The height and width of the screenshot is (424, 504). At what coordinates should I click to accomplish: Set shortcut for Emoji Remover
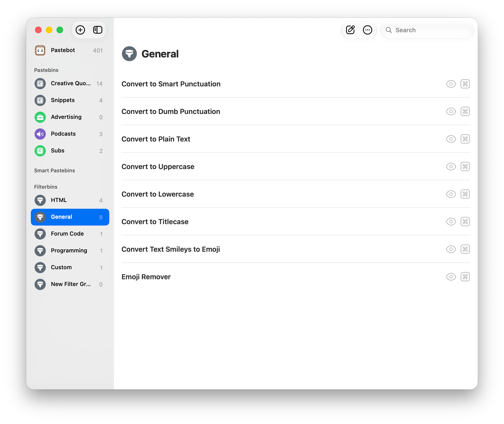[465, 277]
